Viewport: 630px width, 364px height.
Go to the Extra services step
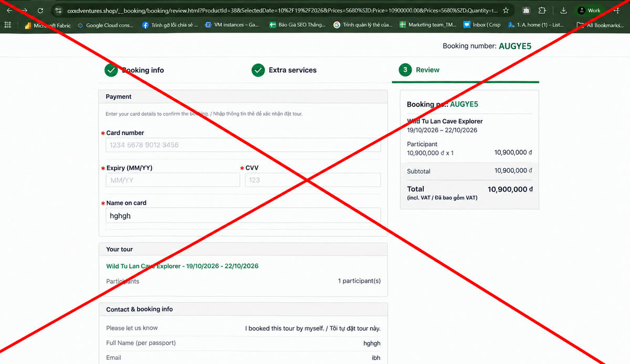284,70
